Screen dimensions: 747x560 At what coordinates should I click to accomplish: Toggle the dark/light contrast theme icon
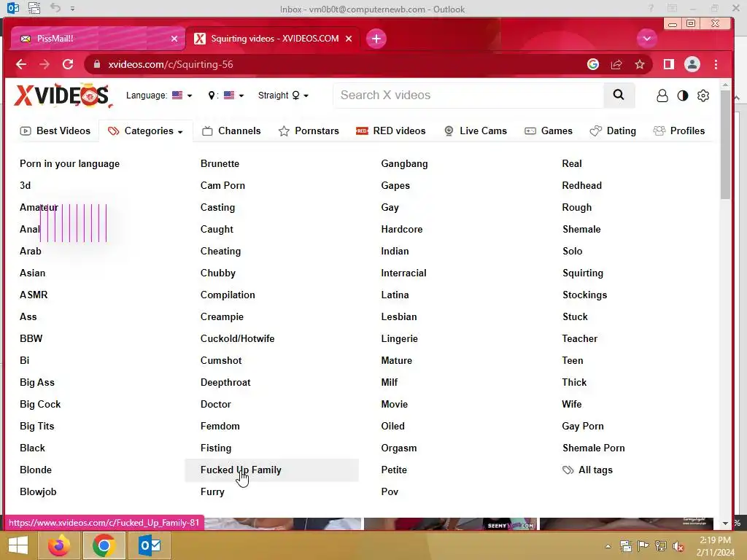click(x=683, y=96)
